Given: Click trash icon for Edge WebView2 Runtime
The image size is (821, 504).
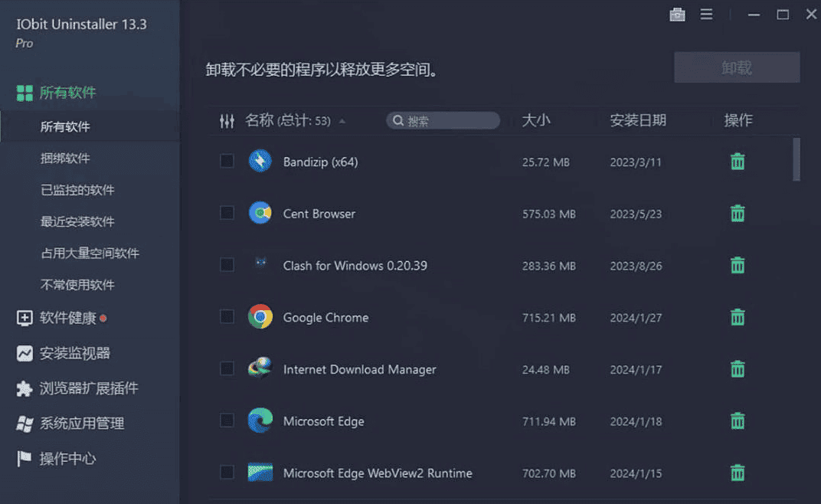Looking at the screenshot, I should (x=738, y=473).
